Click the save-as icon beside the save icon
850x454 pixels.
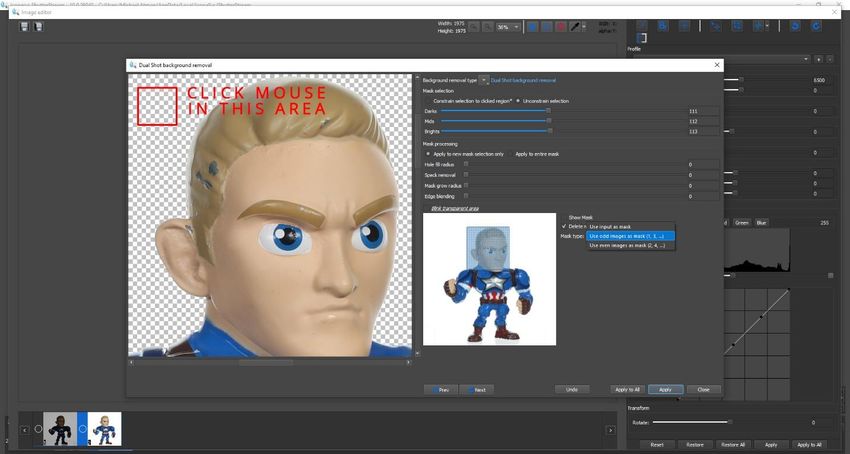pyautogui.click(x=38, y=26)
